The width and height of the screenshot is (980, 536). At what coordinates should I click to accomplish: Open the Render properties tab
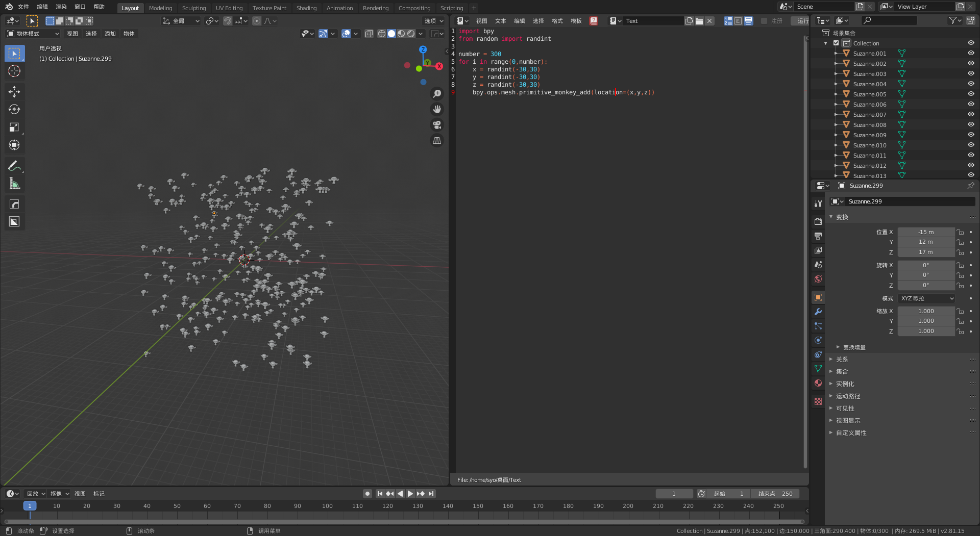[x=818, y=221]
